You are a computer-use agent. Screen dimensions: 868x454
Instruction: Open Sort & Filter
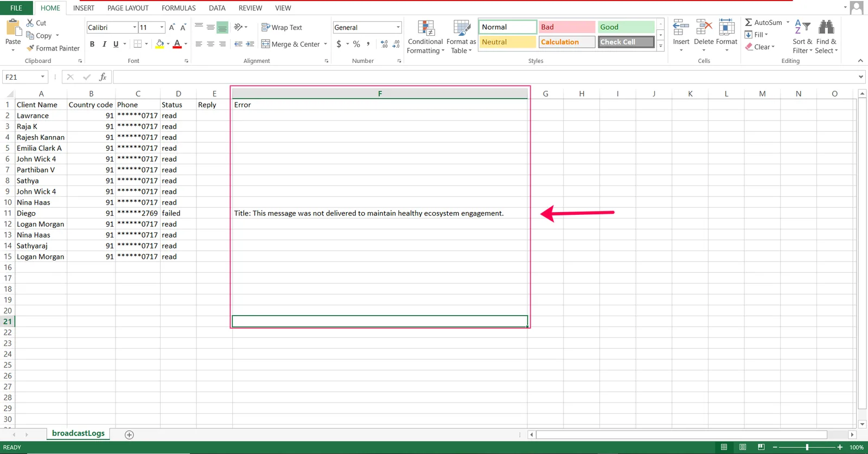click(802, 37)
